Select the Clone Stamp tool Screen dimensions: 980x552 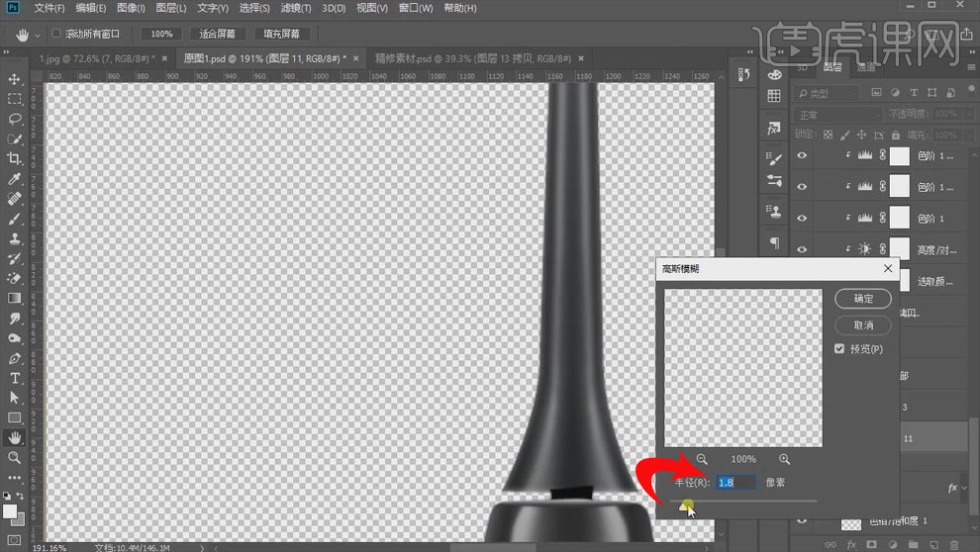[x=15, y=238]
